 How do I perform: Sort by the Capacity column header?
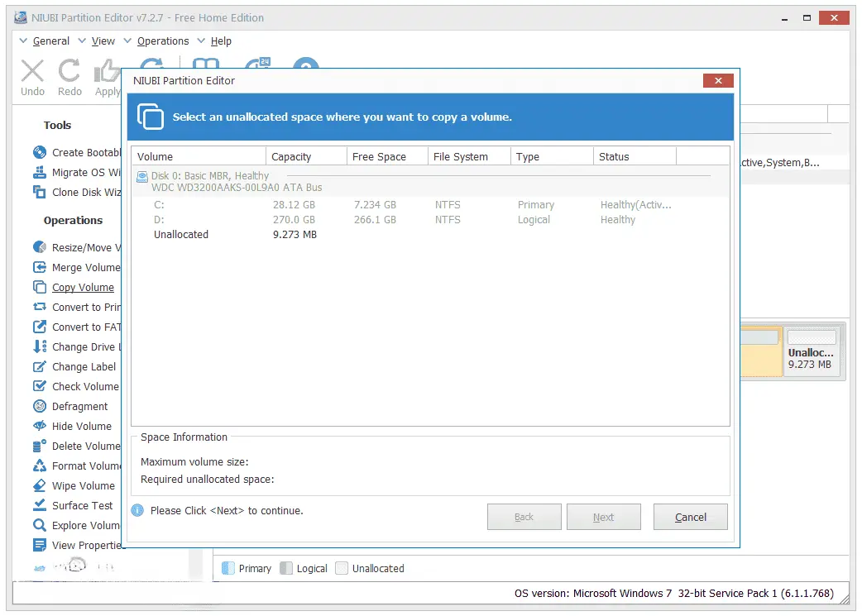click(307, 156)
